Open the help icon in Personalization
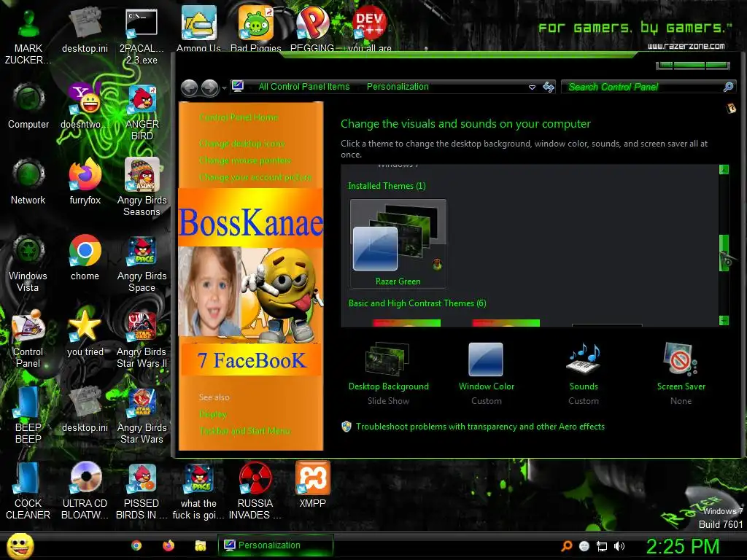This screenshot has width=747, height=560. click(731, 109)
